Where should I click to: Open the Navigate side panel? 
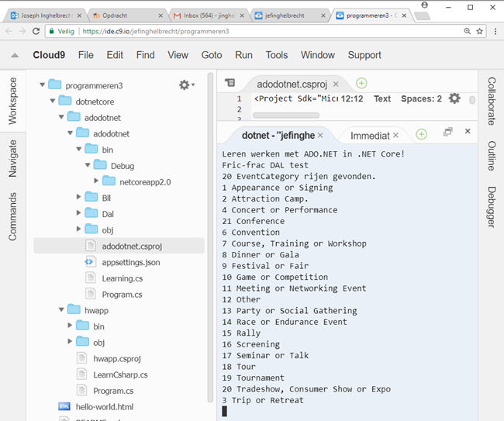12,158
